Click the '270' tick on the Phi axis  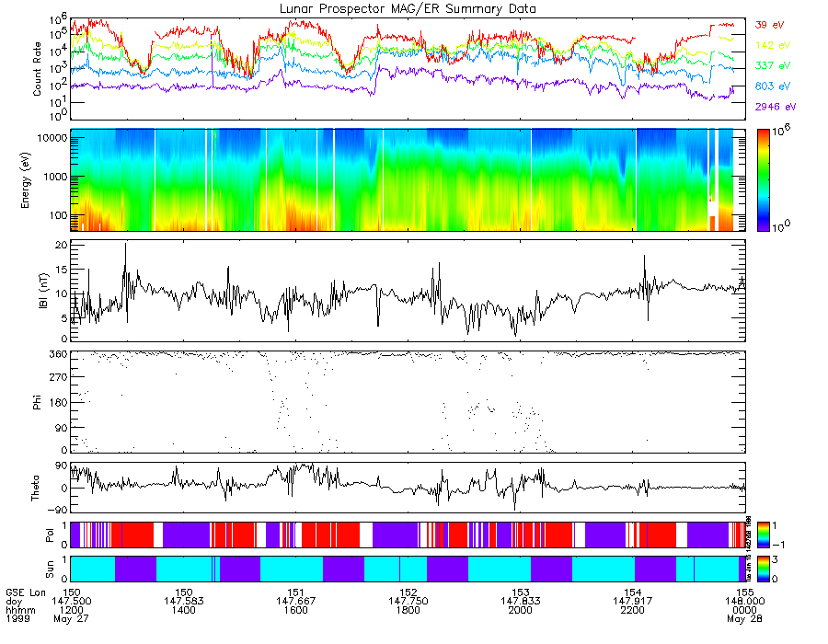(x=59, y=377)
